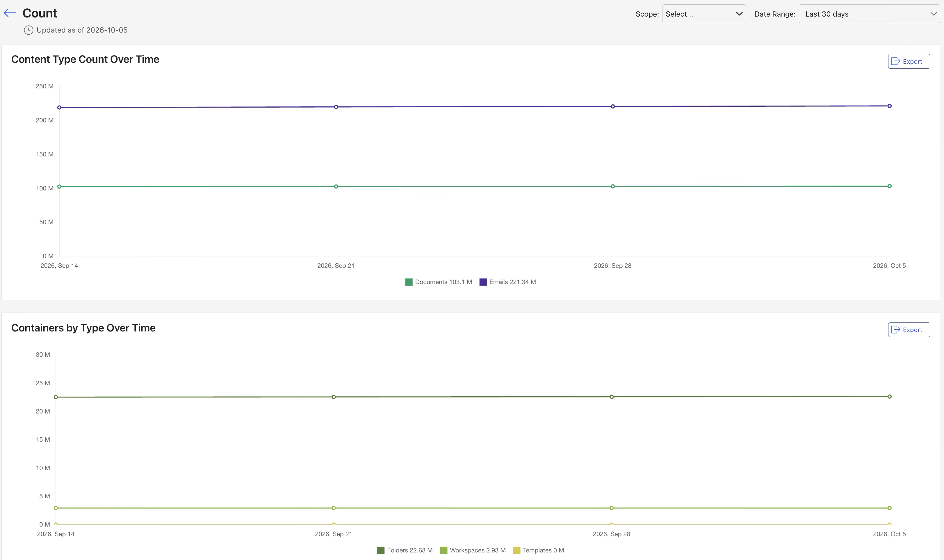Click the Workspaces data point at Oct 5

(889, 508)
